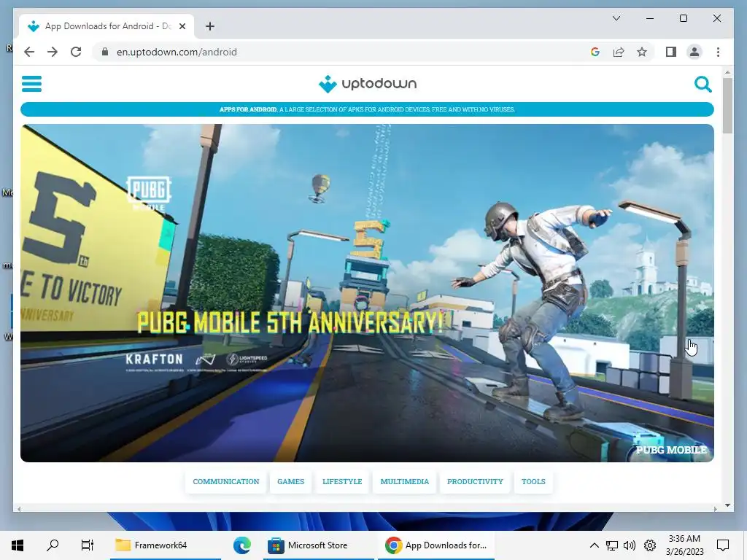Click the vertical scrollbar thumb

click(727, 105)
